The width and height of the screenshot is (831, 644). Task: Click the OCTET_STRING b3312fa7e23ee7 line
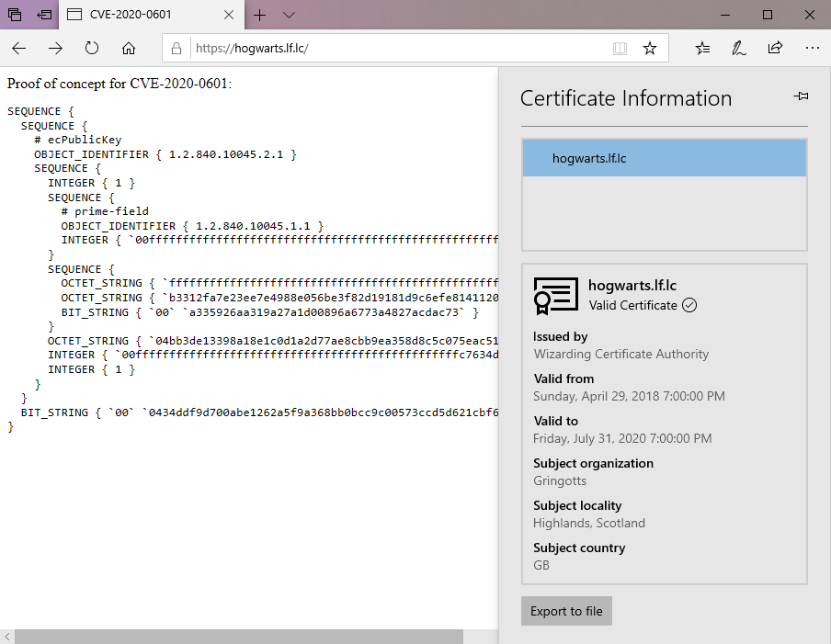click(x=279, y=298)
